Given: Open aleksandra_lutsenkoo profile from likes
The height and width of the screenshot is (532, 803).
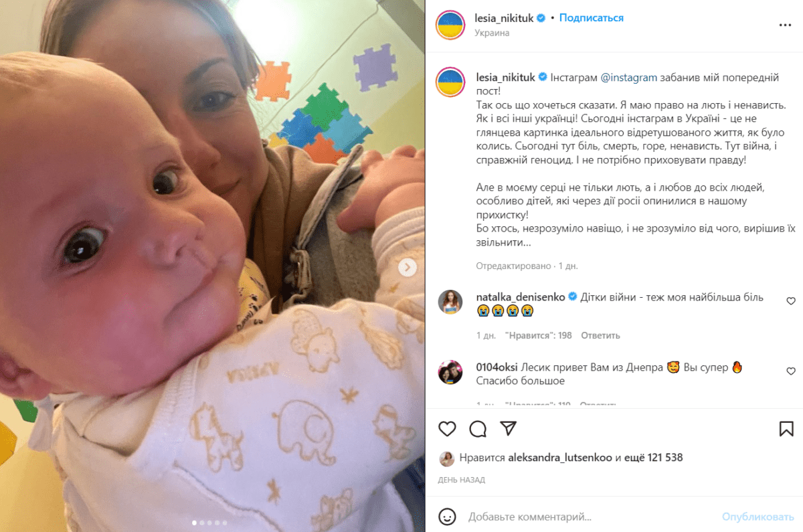Looking at the screenshot, I should 551,458.
